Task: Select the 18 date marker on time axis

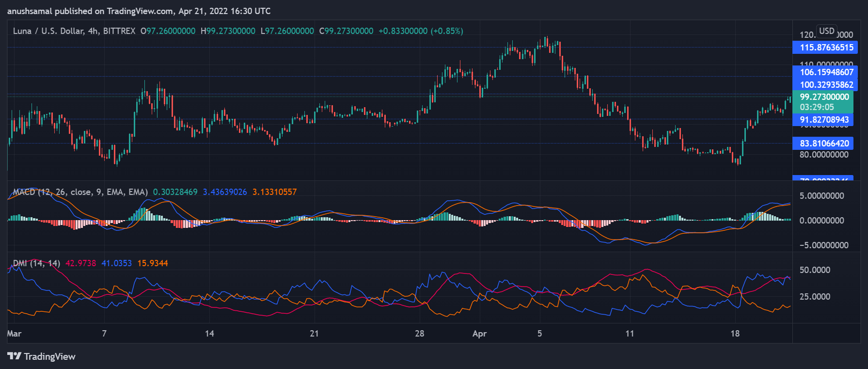Action: [x=735, y=334]
